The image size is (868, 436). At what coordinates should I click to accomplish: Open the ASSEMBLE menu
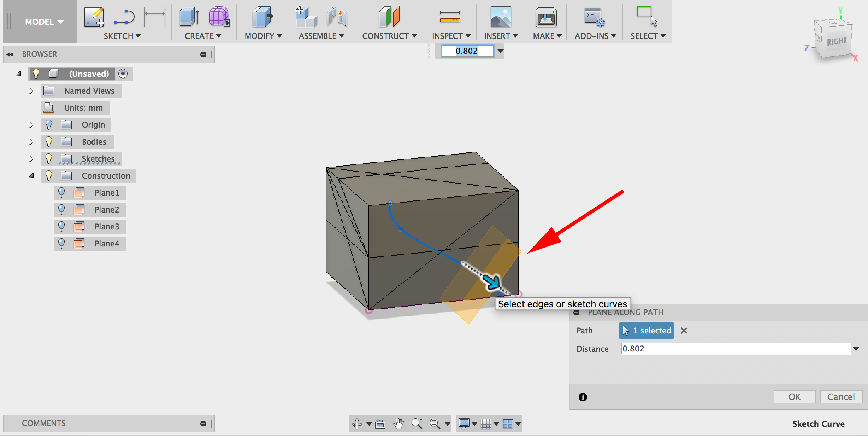pos(321,36)
